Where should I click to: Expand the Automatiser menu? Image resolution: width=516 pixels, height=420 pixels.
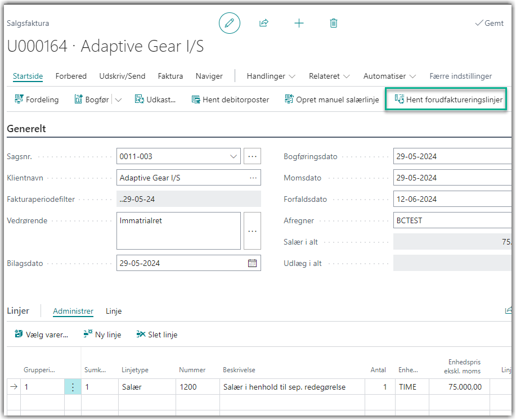389,76
